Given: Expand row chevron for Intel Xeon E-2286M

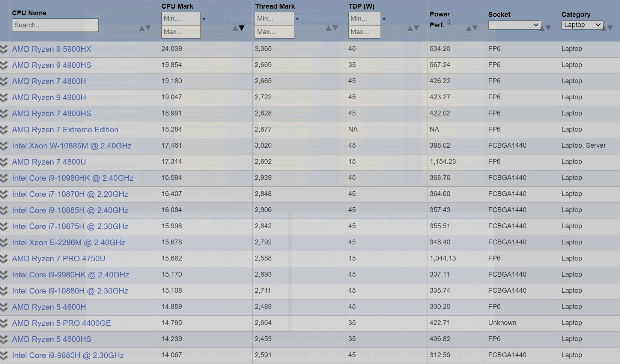Looking at the screenshot, I should tap(4, 243).
